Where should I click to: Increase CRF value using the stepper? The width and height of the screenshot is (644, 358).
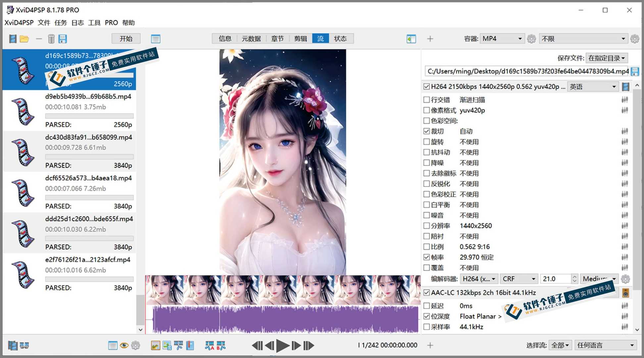(x=574, y=277)
